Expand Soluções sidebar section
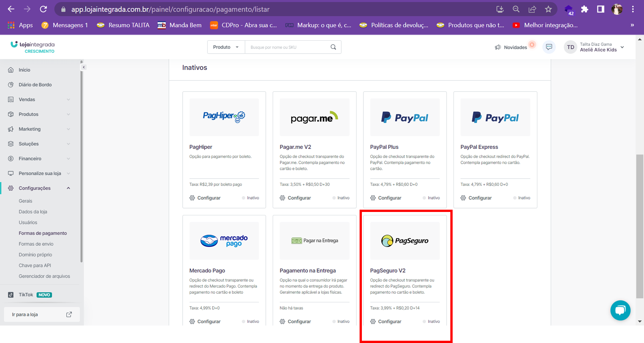This screenshot has height=343, width=644. [39, 144]
